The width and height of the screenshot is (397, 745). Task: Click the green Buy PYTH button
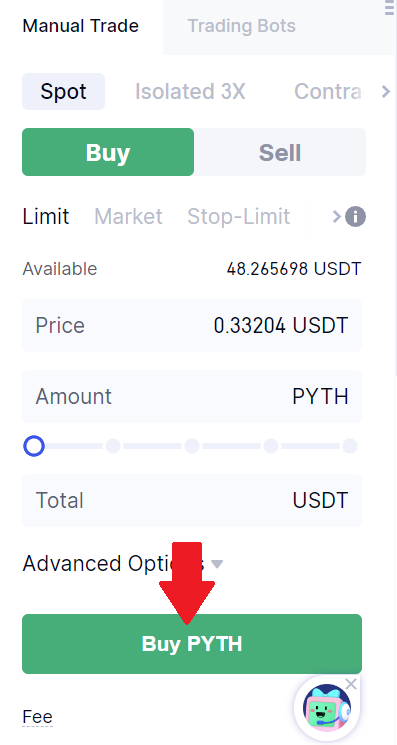(x=192, y=644)
